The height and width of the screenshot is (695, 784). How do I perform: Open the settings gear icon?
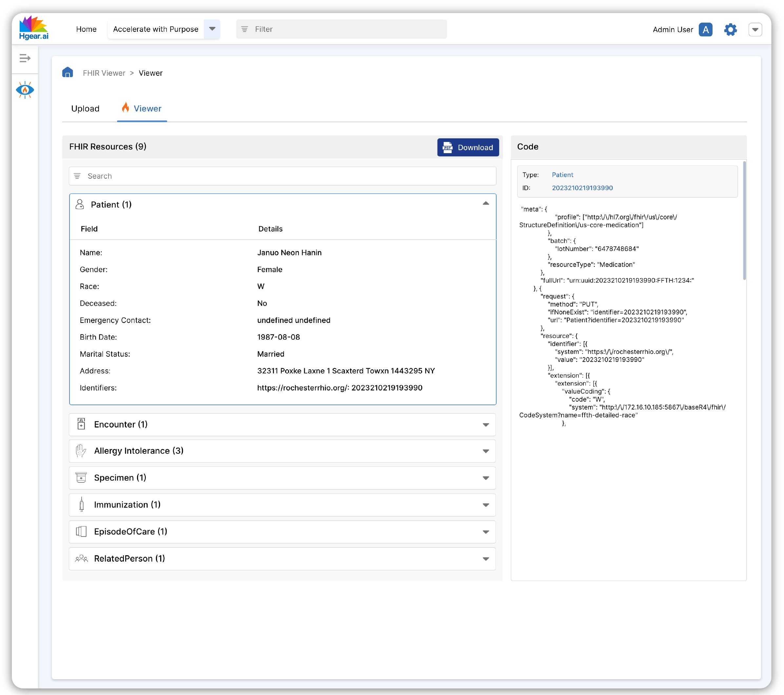[x=731, y=29]
